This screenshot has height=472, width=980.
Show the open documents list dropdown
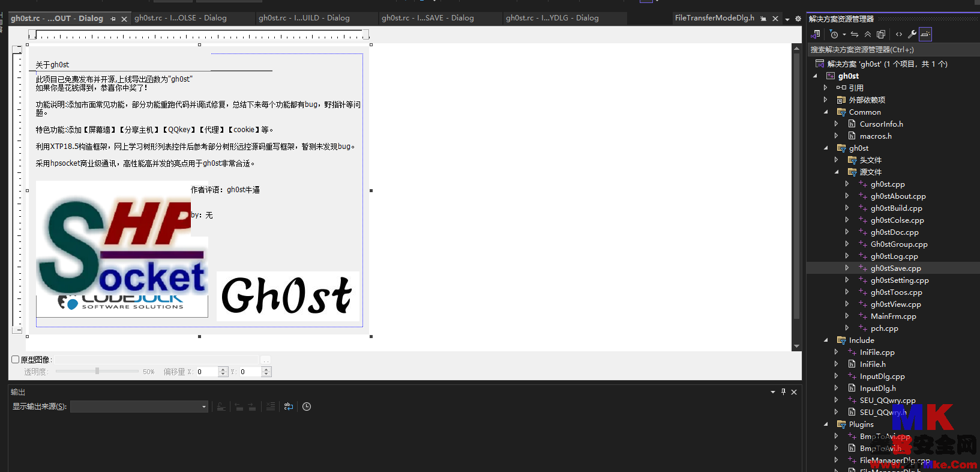pos(787,19)
